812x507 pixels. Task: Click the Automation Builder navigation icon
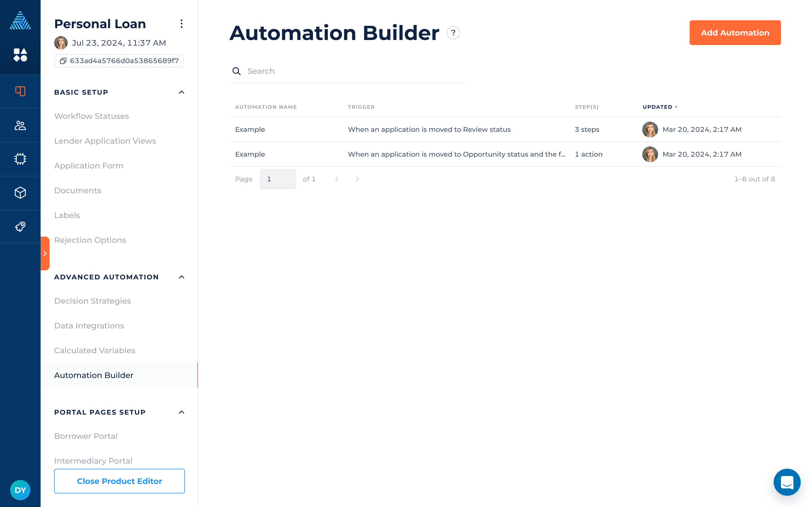pos(20,227)
